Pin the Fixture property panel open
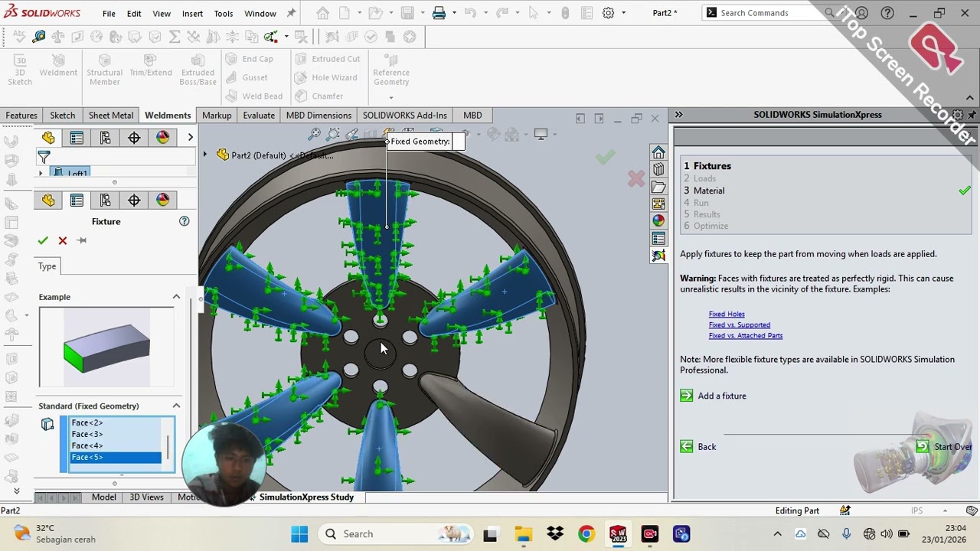 pyautogui.click(x=82, y=240)
